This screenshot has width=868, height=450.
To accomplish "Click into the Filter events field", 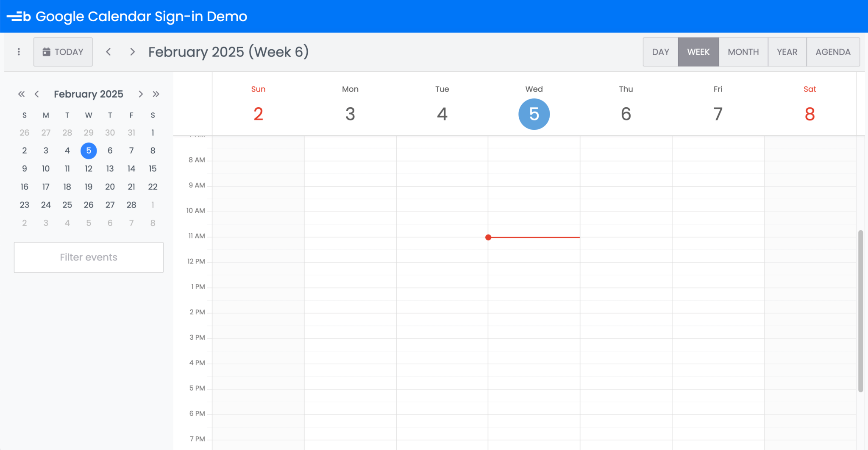I will [89, 257].
